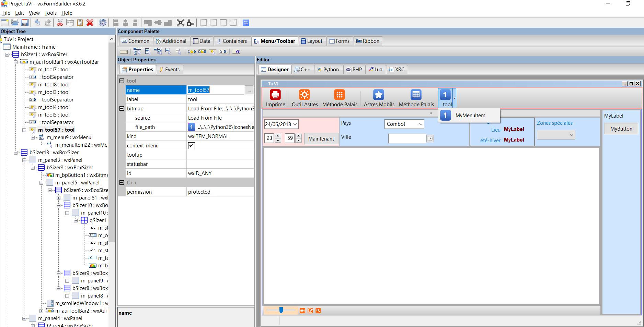The height and width of the screenshot is (327, 644).
Task: Select the Generate Code gear icon
Action: pyautogui.click(x=103, y=23)
